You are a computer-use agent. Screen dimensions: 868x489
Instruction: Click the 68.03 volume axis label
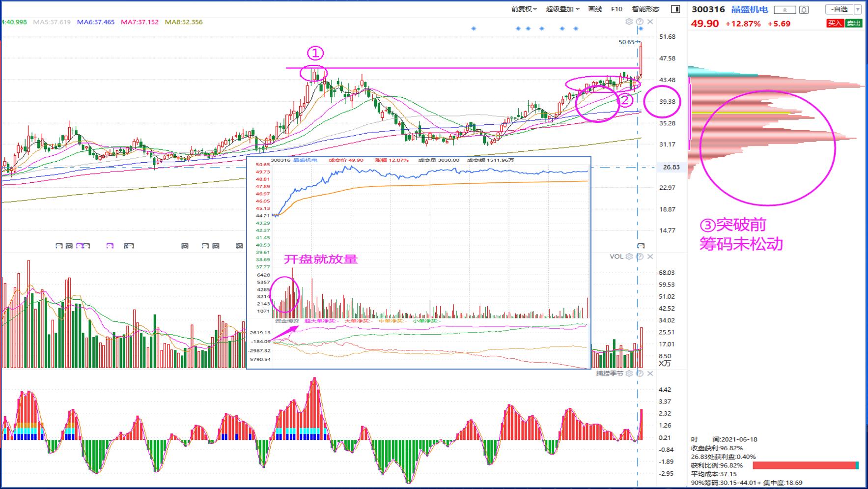click(667, 273)
